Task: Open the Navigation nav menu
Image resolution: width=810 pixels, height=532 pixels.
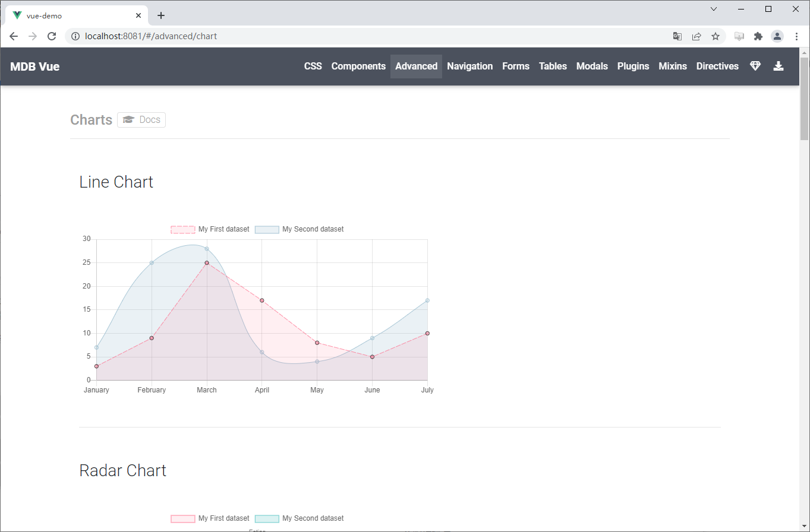Action: click(470, 66)
